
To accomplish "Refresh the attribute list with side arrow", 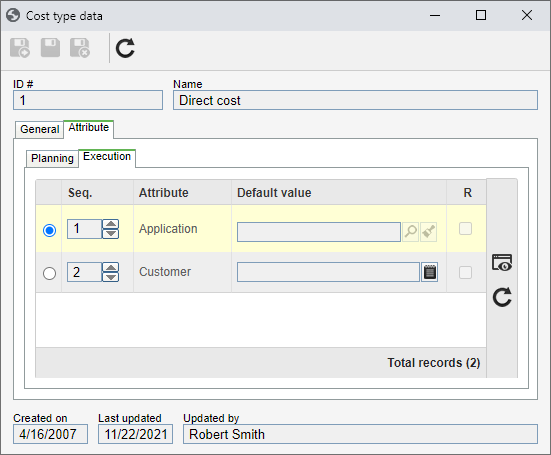I will pos(502,297).
